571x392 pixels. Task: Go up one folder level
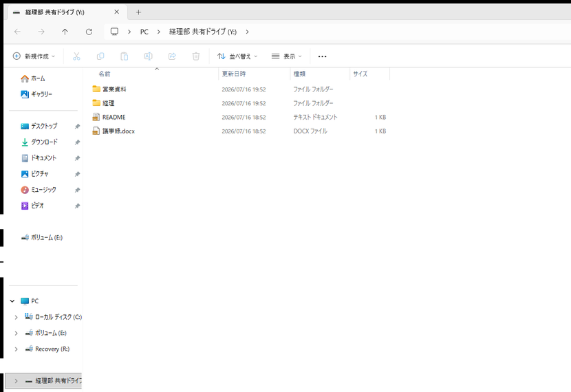coord(65,32)
